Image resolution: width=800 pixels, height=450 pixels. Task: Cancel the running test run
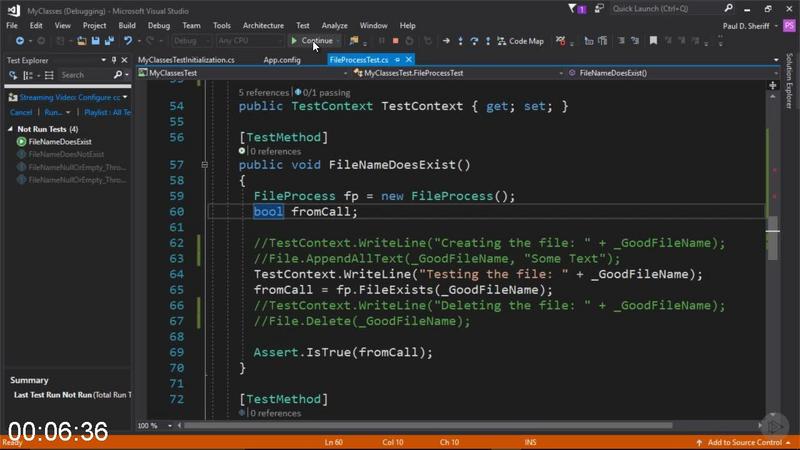click(21, 112)
